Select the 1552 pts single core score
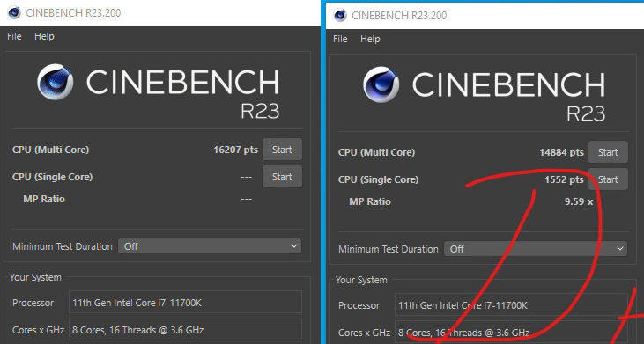This screenshot has height=344, width=644. [564, 179]
